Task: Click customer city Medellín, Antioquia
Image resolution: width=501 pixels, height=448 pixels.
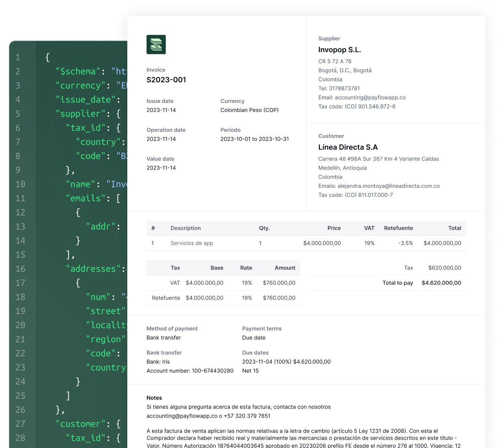Action: click(342, 168)
